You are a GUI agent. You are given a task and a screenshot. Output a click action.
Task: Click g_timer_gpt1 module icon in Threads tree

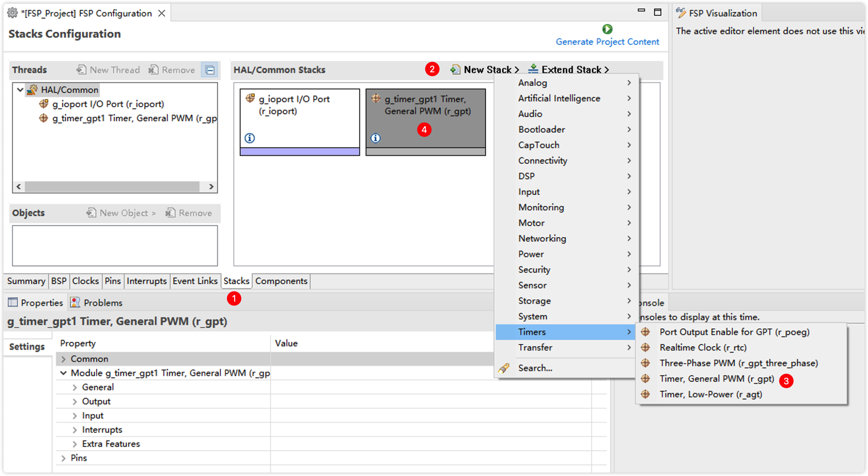click(44, 118)
